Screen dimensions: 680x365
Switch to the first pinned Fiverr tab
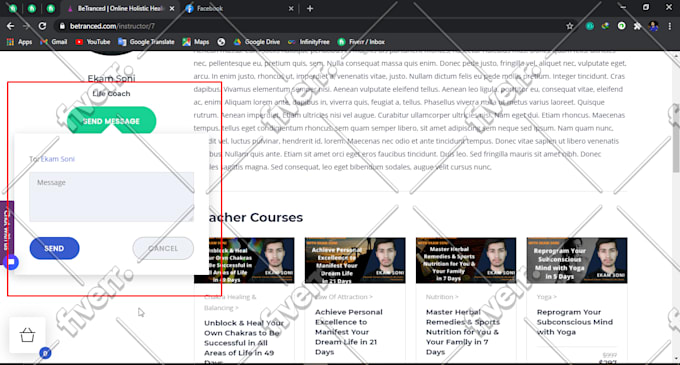(x=13, y=8)
